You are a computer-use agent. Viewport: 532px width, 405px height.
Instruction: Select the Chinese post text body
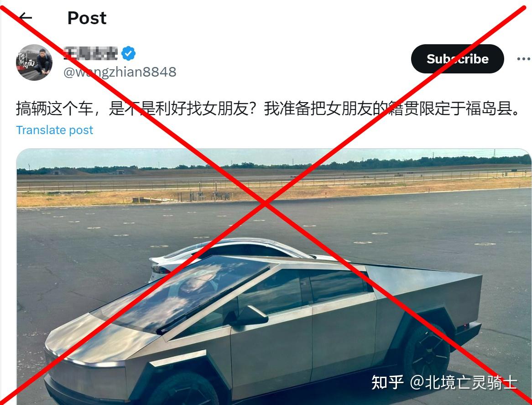tap(268, 109)
